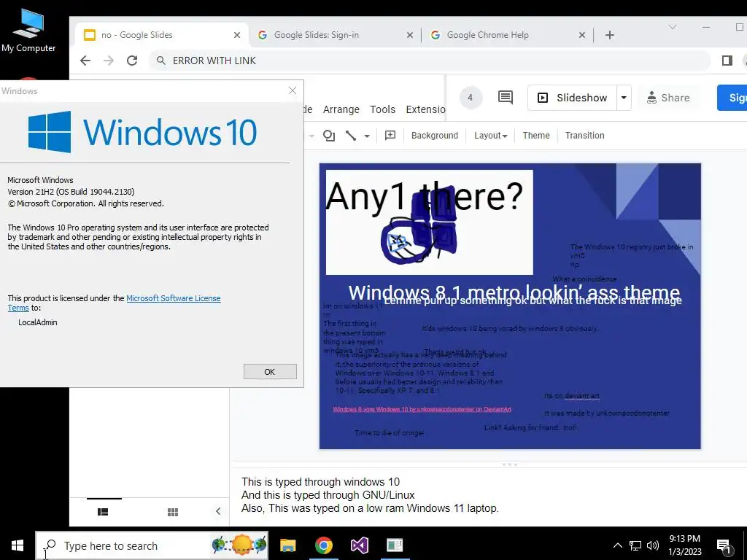Open Microsoft Software License Terms link
Screen dimensions: 747x560
pos(173,298)
